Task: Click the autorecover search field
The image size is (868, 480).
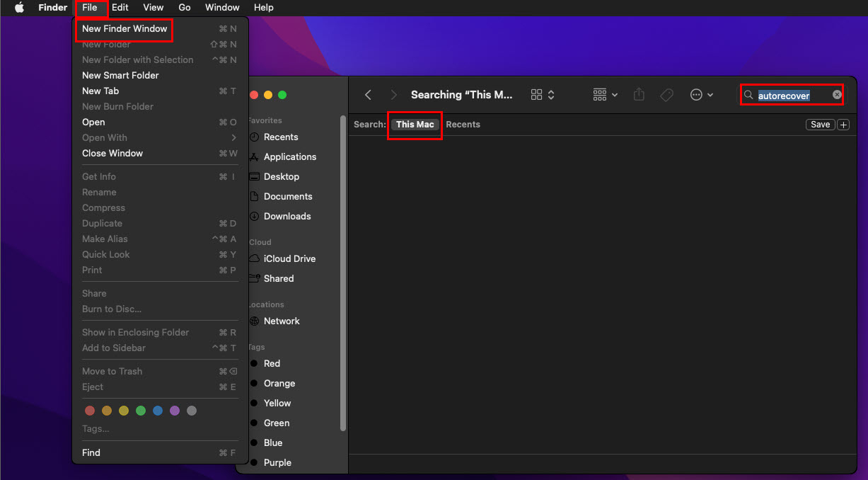Action: tap(789, 96)
